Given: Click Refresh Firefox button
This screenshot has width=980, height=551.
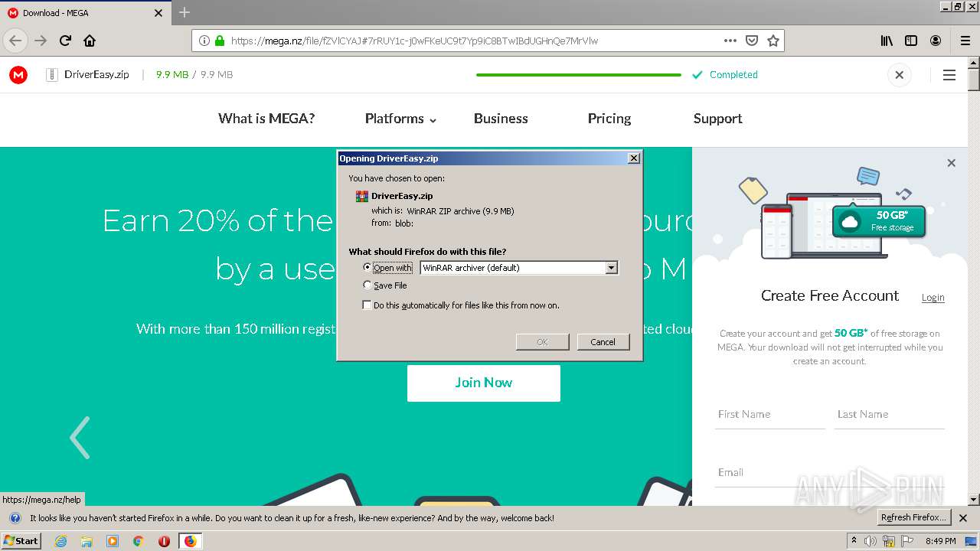Looking at the screenshot, I should pos(914,517).
